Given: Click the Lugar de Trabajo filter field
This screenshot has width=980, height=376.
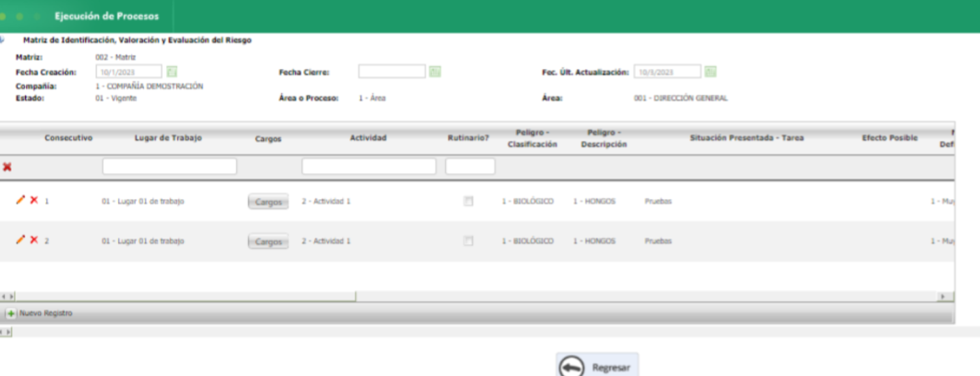Looking at the screenshot, I should 169,166.
